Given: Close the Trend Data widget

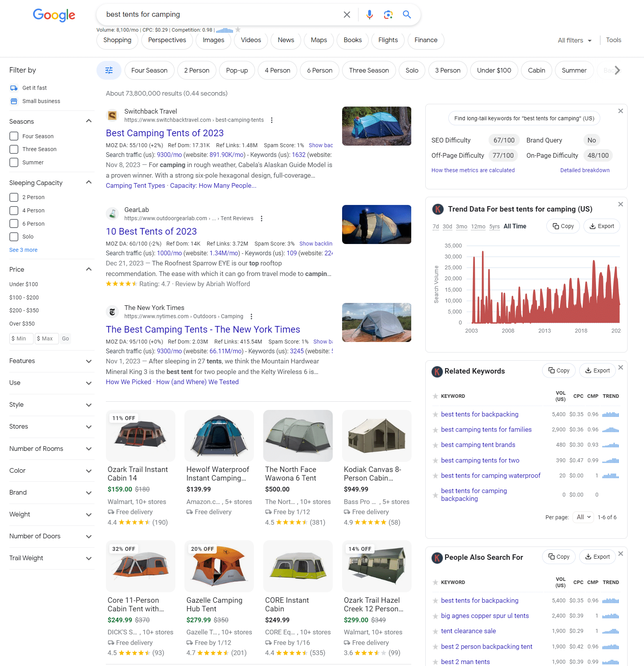Looking at the screenshot, I should (621, 205).
